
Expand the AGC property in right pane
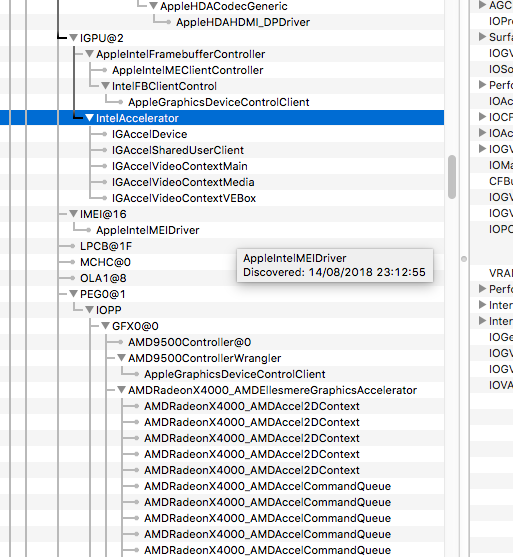(482, 5)
